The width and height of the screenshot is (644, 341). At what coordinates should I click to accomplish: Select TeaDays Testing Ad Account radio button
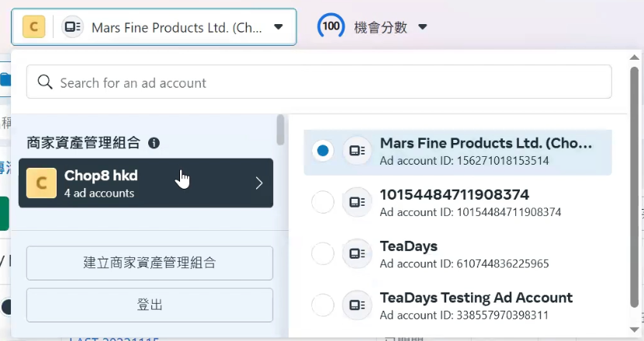(x=323, y=305)
